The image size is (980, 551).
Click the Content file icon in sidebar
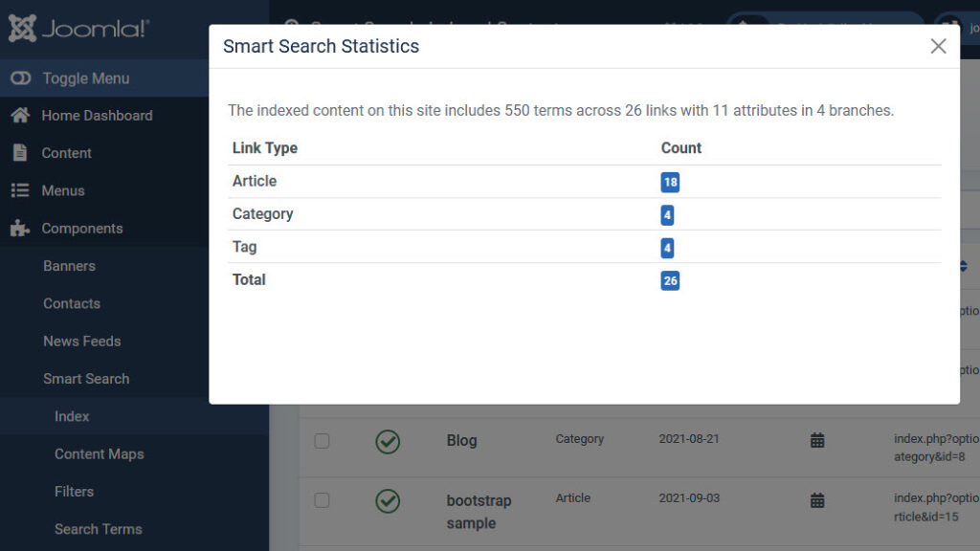(x=20, y=153)
